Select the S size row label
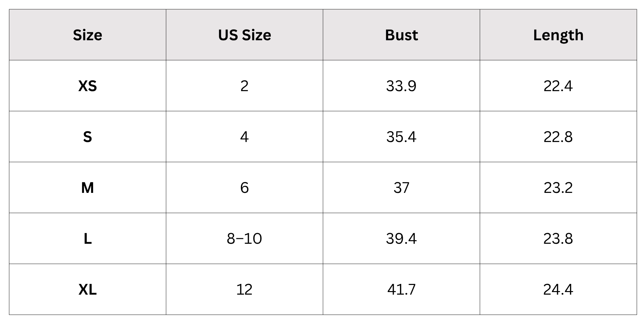The image size is (644, 322). click(x=88, y=137)
